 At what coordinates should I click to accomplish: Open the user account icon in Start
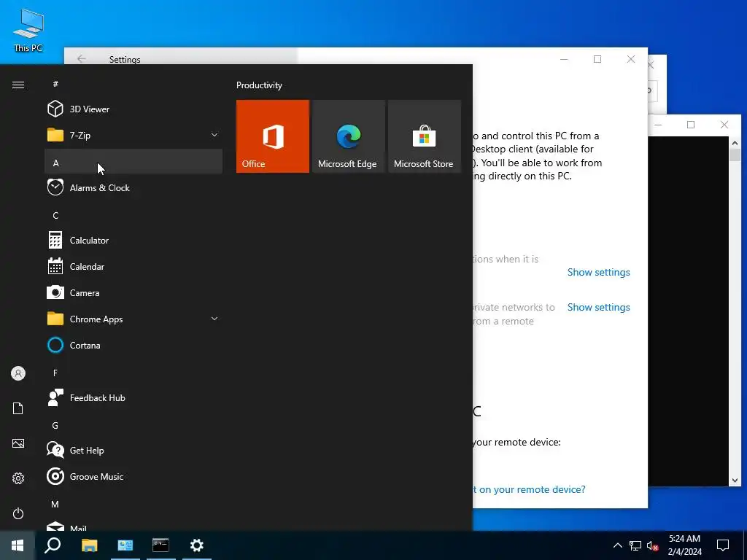click(18, 373)
